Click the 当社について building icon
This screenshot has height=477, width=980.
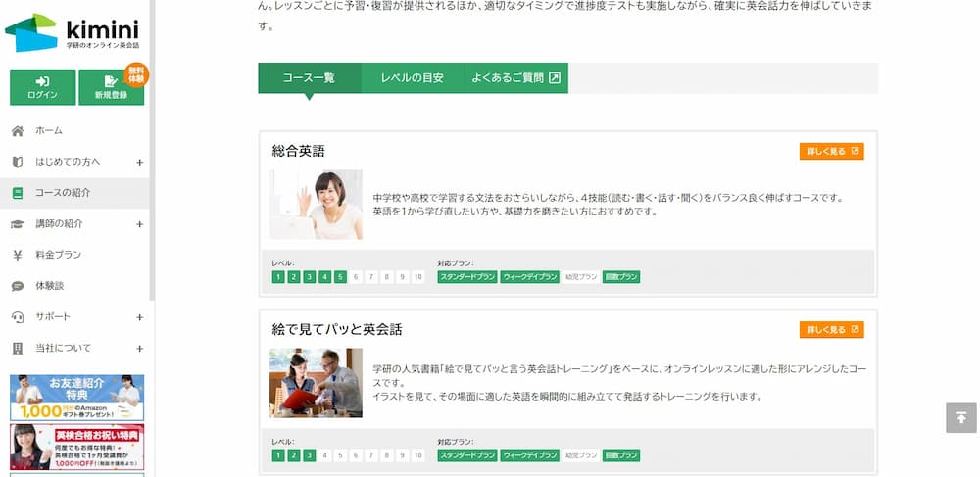pos(18,348)
